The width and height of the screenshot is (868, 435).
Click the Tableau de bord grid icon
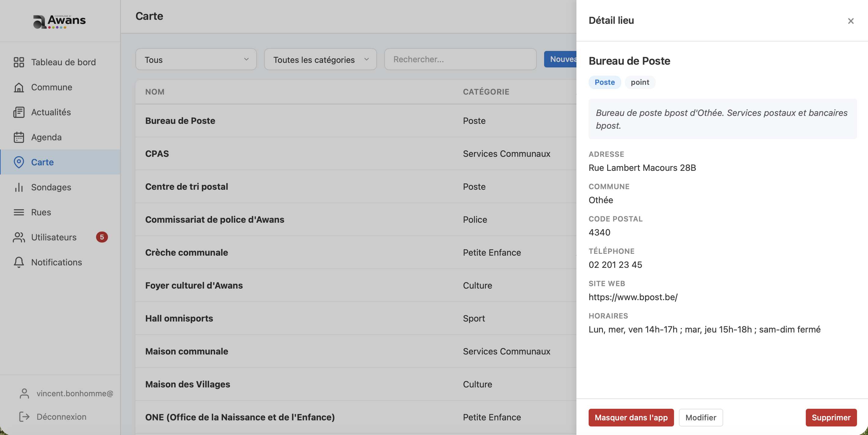click(x=19, y=62)
